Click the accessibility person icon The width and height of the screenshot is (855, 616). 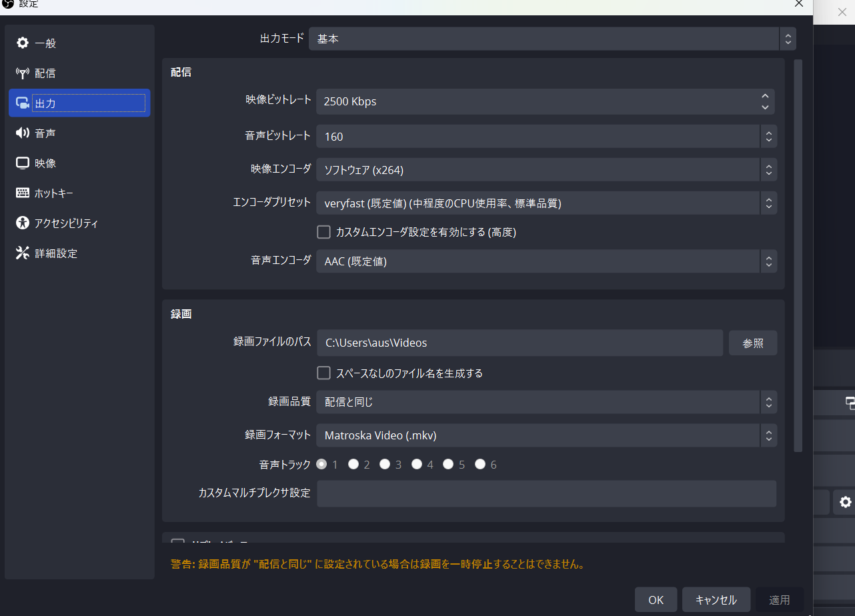23,223
